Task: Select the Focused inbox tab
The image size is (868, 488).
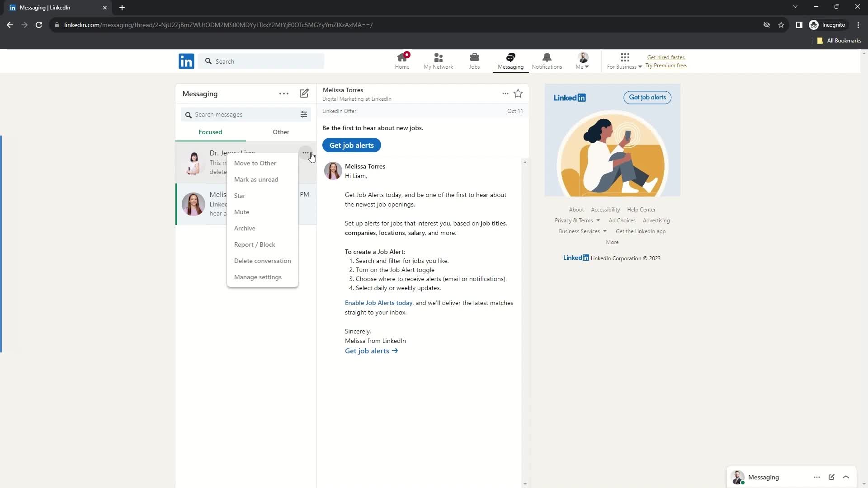Action: 210,131
